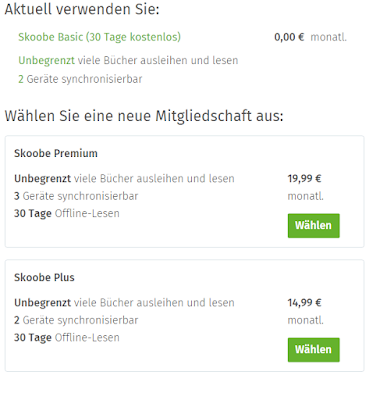Select the Skoobe Plus heading
Screen dimensions: 380x400
click(x=44, y=277)
